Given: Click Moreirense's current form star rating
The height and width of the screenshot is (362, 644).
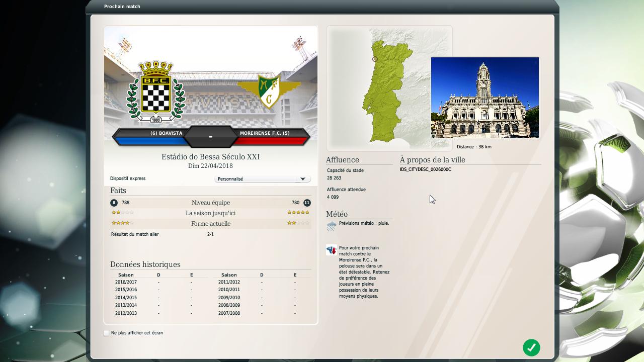Looking at the screenshot, I should (298, 223).
